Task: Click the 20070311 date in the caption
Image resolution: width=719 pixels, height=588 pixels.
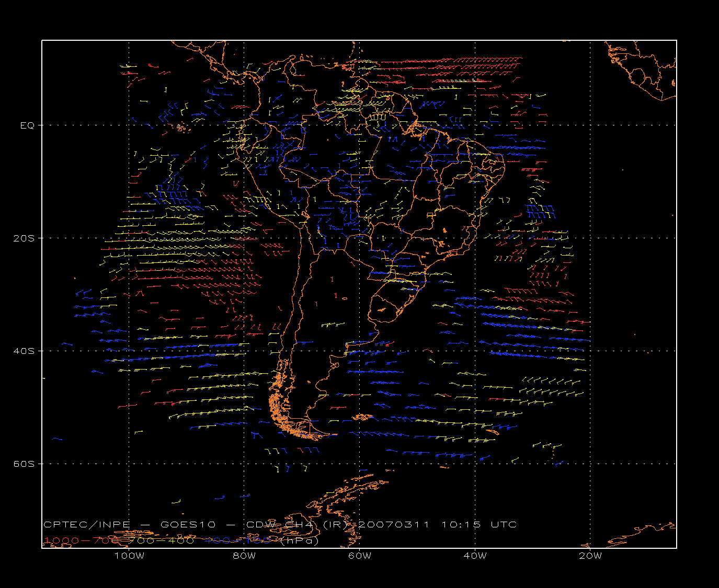Action: [394, 525]
